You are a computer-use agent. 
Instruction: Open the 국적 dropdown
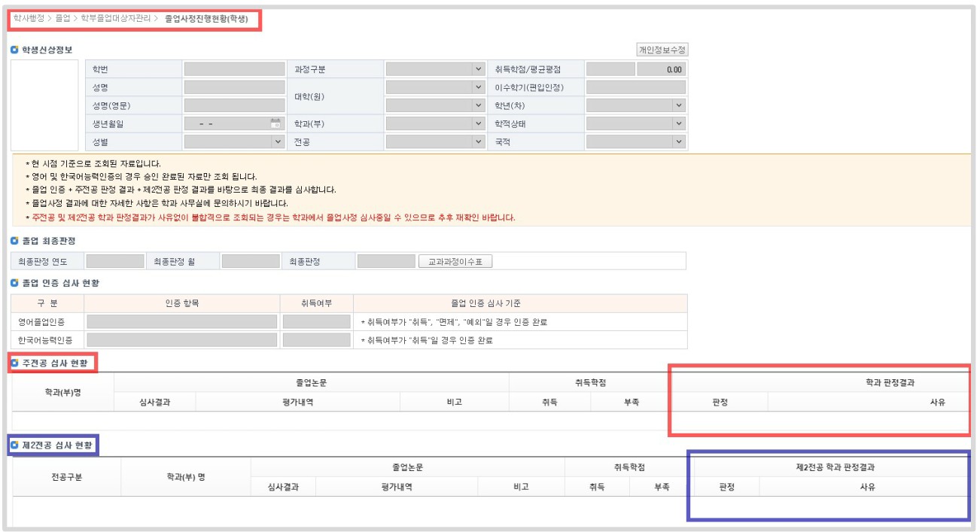click(x=679, y=141)
